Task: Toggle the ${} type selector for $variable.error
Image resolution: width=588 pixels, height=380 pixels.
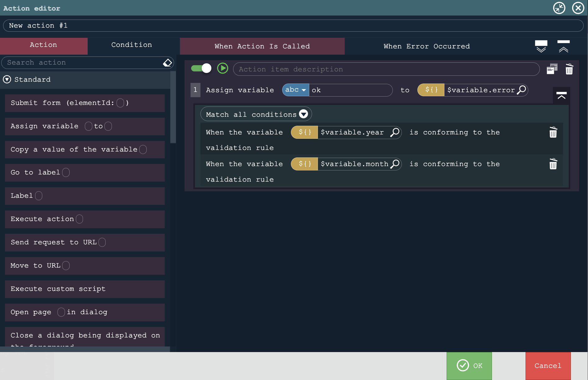Action: click(x=431, y=90)
